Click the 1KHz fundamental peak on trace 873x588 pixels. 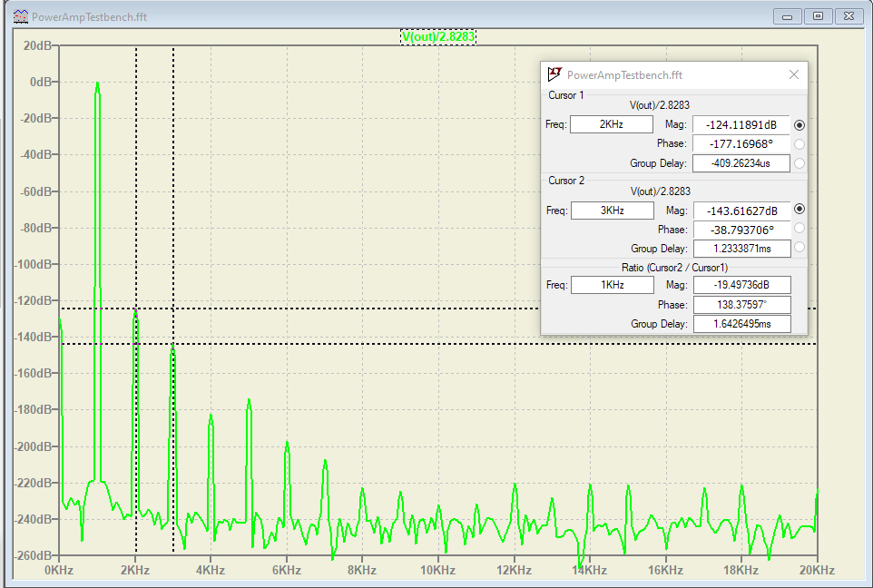97,84
